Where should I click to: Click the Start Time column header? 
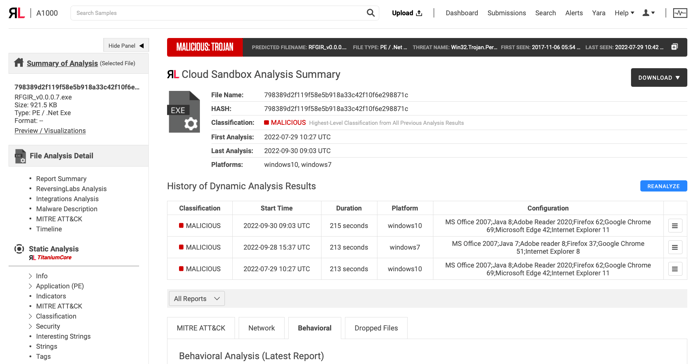click(x=277, y=208)
